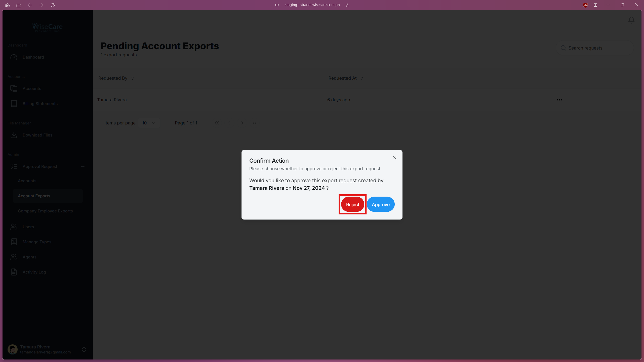The height and width of the screenshot is (362, 644).
Task: Select the Accounts icon in the sidebar
Action: (14, 88)
